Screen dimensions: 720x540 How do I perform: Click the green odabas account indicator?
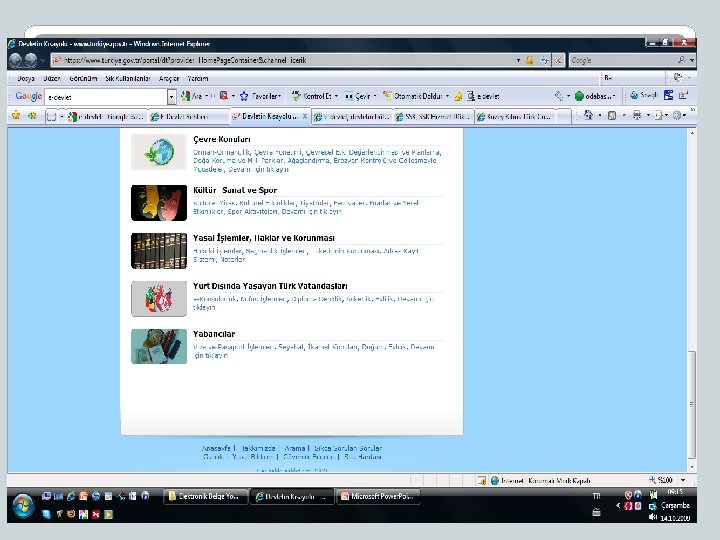click(x=594, y=96)
